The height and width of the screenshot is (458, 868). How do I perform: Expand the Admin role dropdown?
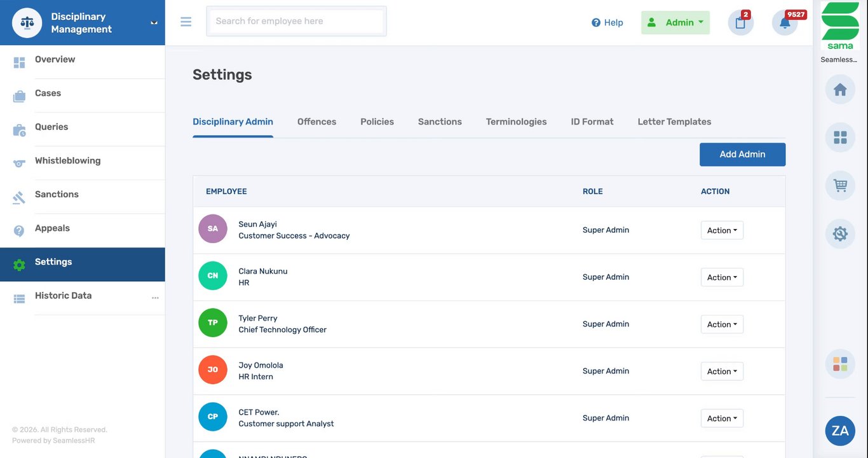pyautogui.click(x=675, y=23)
